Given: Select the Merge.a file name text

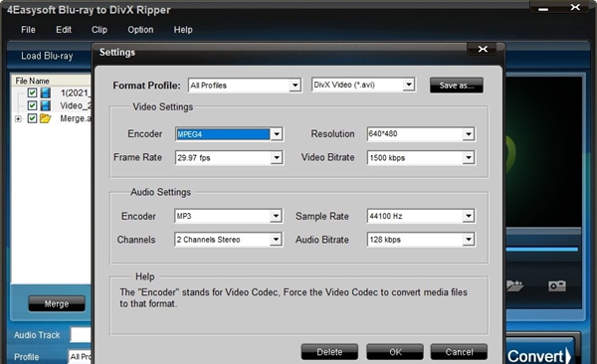Looking at the screenshot, I should [76, 118].
